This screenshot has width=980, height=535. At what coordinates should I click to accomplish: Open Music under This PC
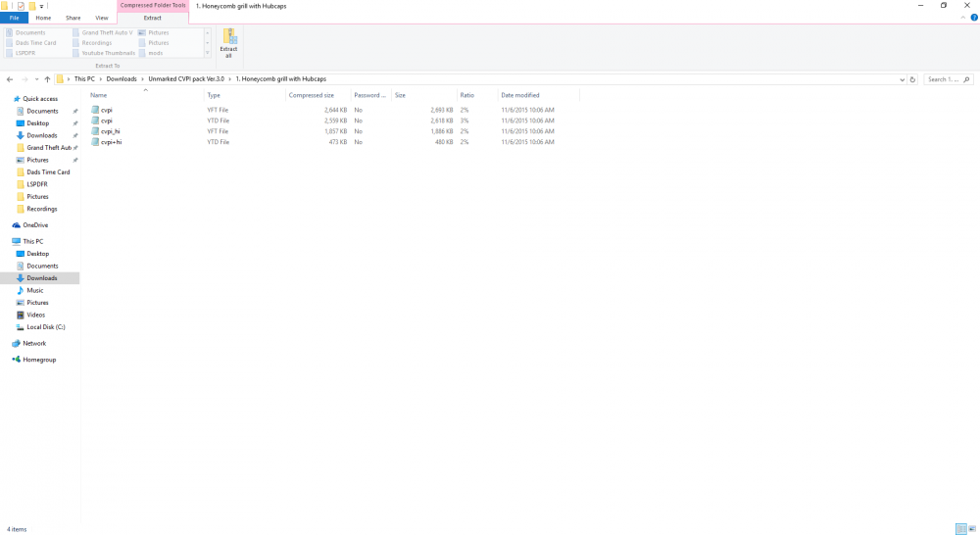(35, 290)
